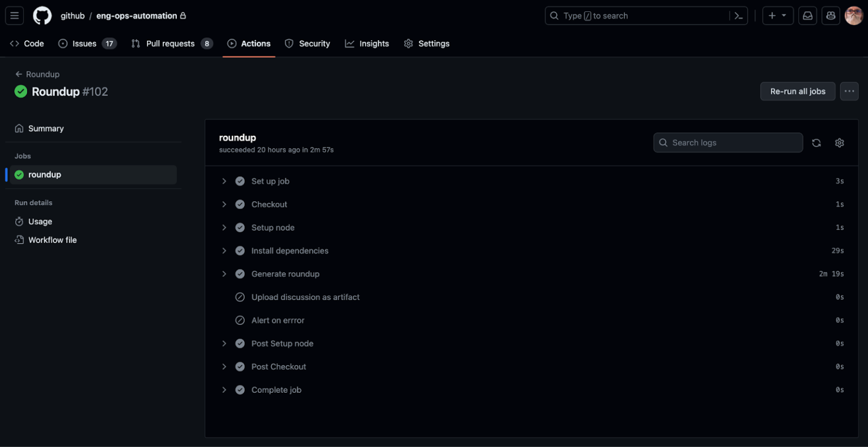Open the Security tab

pos(307,43)
